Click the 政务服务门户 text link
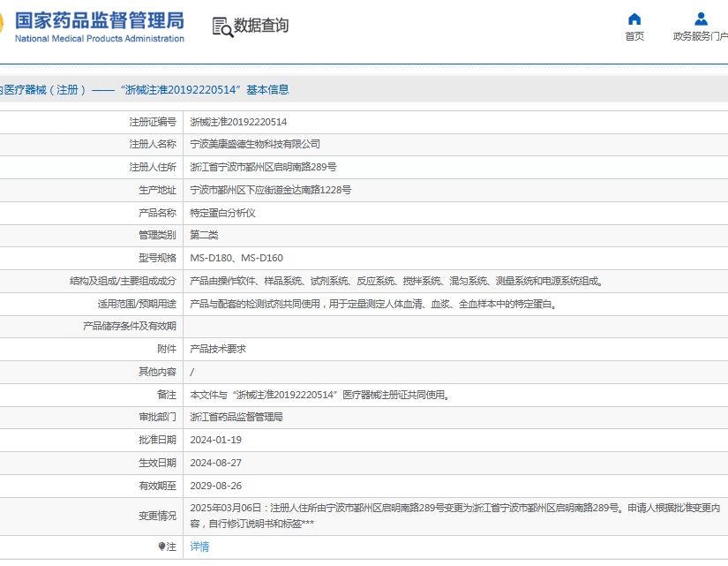 (x=701, y=36)
